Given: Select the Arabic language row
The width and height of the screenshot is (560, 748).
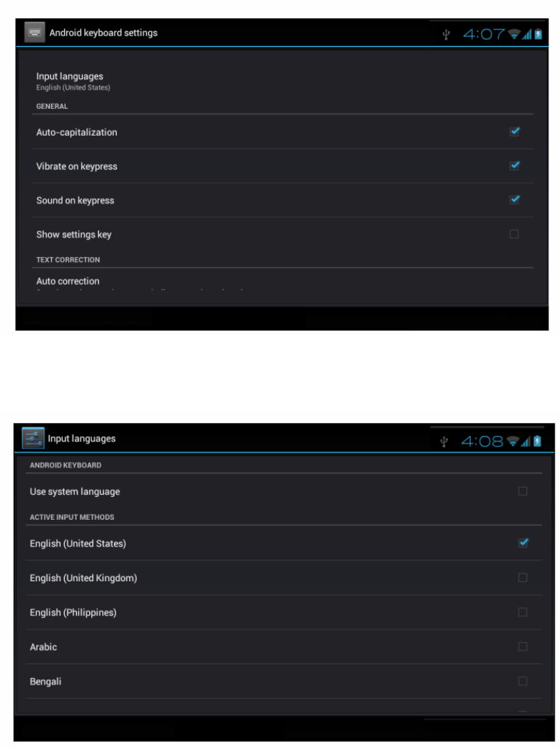Looking at the screenshot, I should [x=283, y=647].
